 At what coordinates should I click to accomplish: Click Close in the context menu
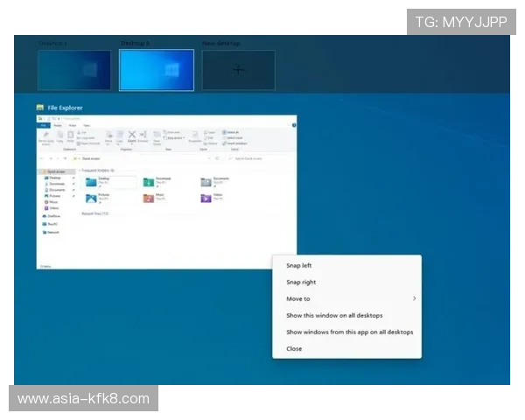(x=294, y=349)
